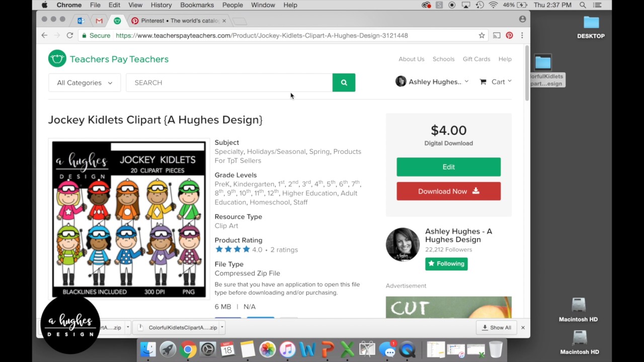This screenshot has width=644, height=362.
Task: Click Google Chrome in the dock
Action: coord(188,348)
